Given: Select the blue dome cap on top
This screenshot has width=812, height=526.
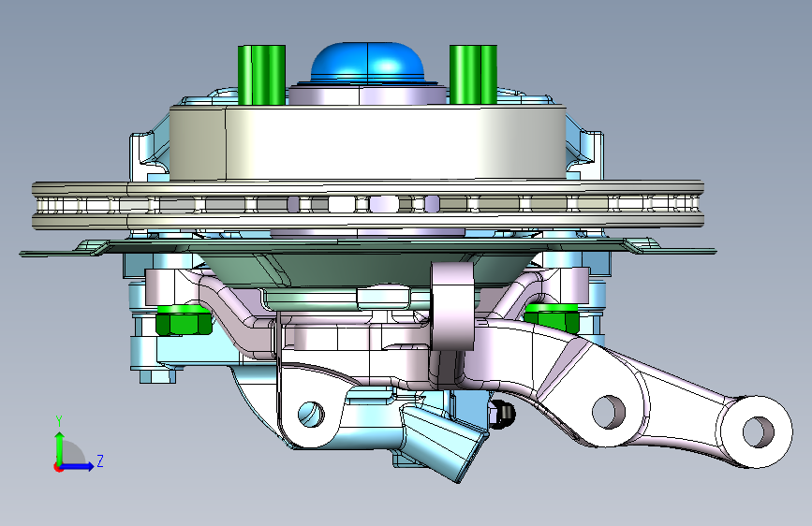Looking at the screenshot, I should 367,63.
